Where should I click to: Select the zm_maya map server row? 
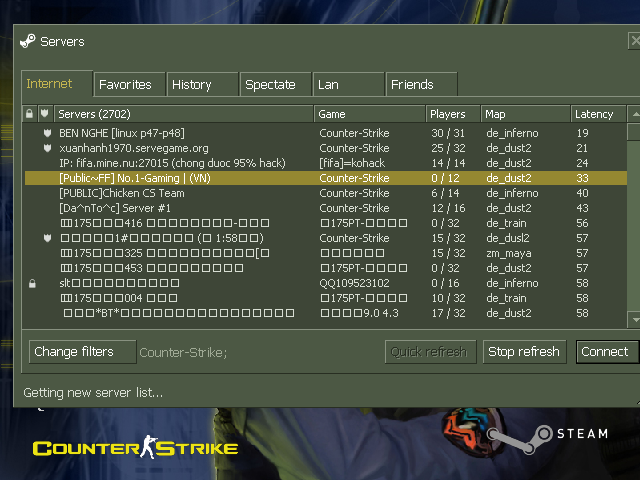coord(326,253)
